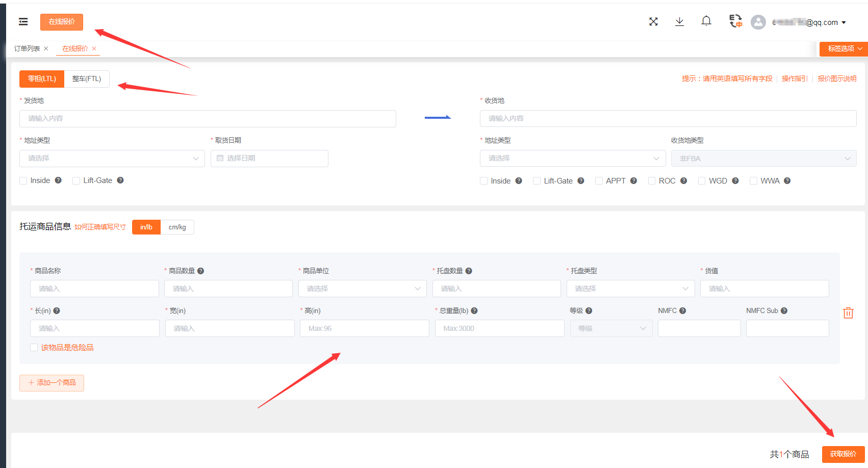
Task: Select cm/kg unit toggle
Action: tap(177, 227)
